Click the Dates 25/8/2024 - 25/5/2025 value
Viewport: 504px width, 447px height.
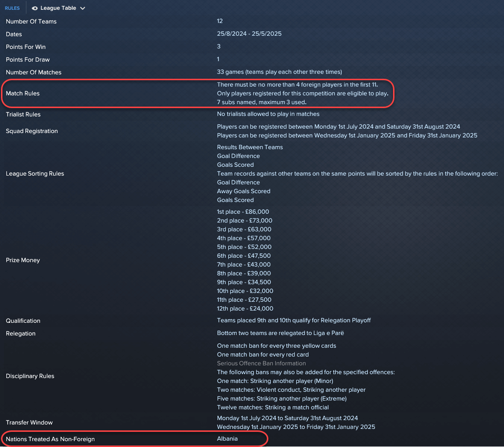pos(249,34)
